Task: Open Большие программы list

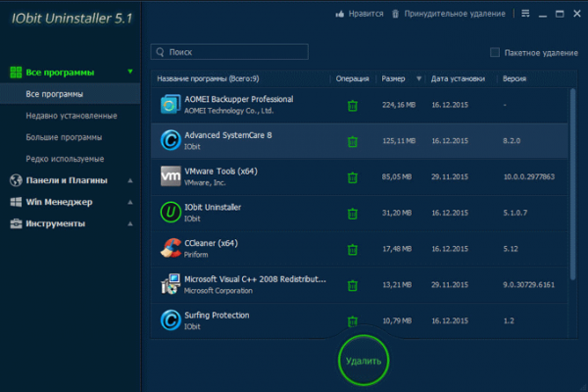Action: [x=64, y=137]
